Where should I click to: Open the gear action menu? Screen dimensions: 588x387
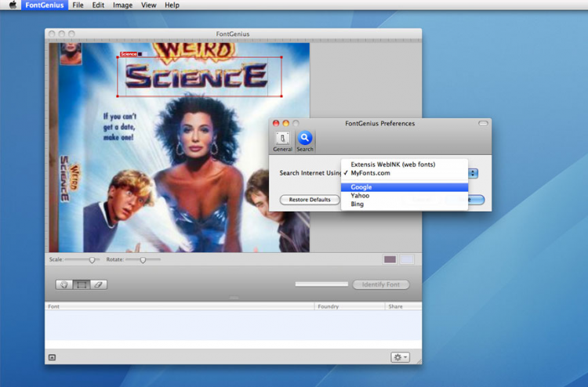click(x=400, y=357)
